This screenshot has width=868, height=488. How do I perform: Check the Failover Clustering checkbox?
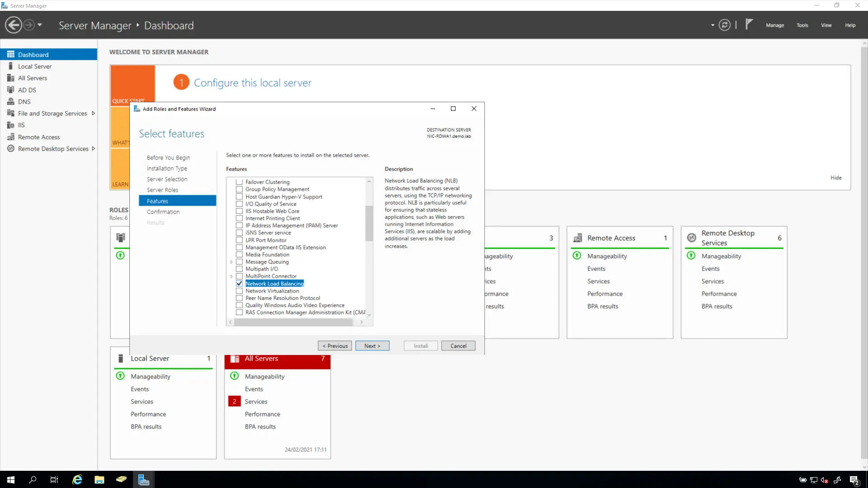click(239, 182)
